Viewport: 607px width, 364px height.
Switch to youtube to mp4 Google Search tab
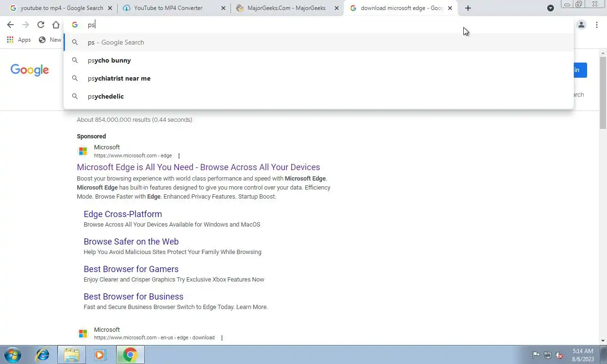[61, 8]
